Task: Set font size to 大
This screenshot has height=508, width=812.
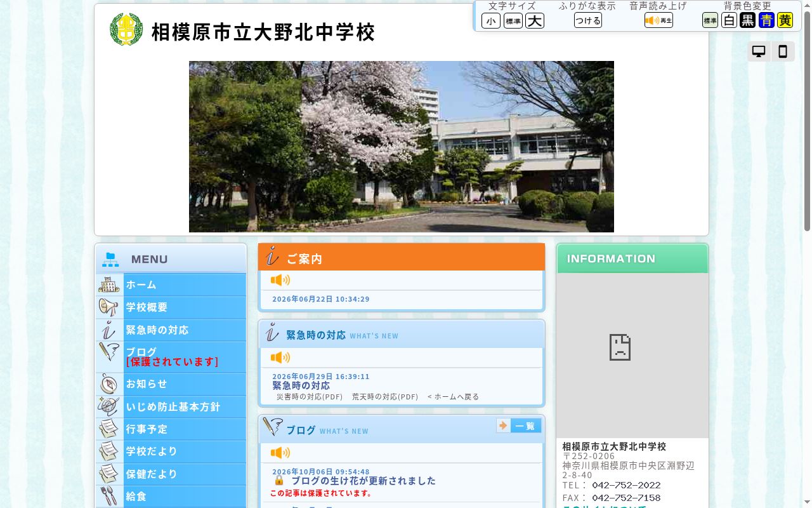Action: click(x=535, y=21)
